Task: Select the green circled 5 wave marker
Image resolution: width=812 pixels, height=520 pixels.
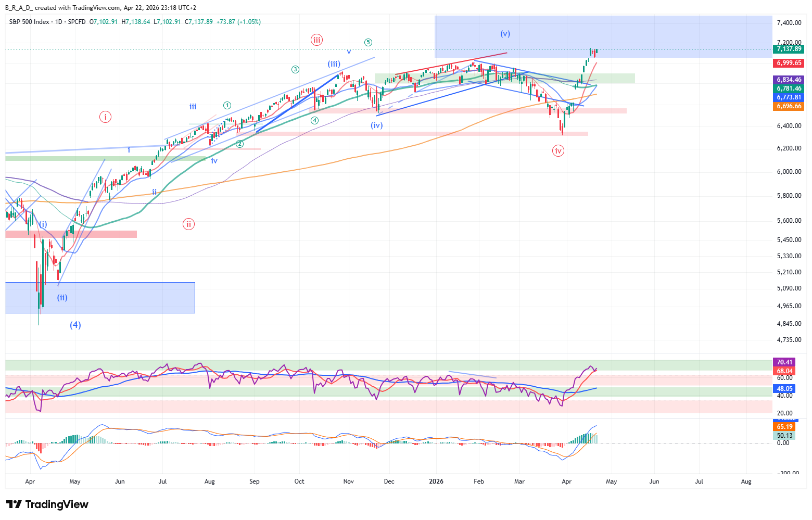Action: tap(368, 43)
